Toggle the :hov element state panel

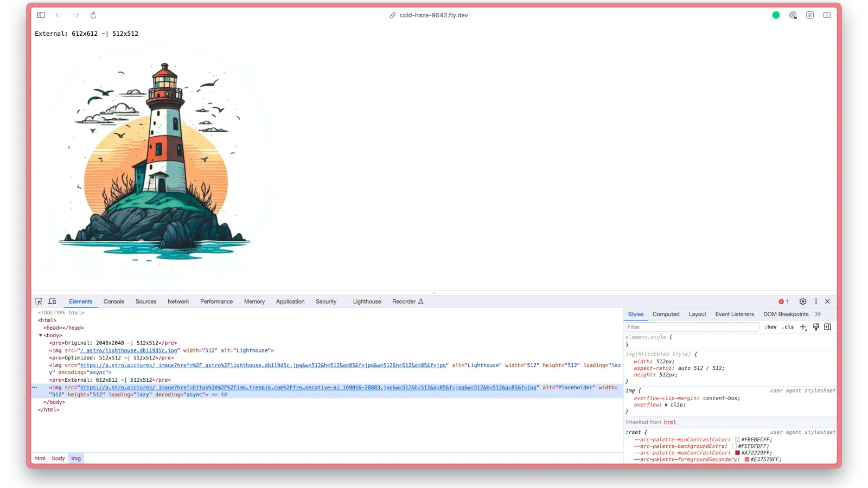(x=770, y=327)
